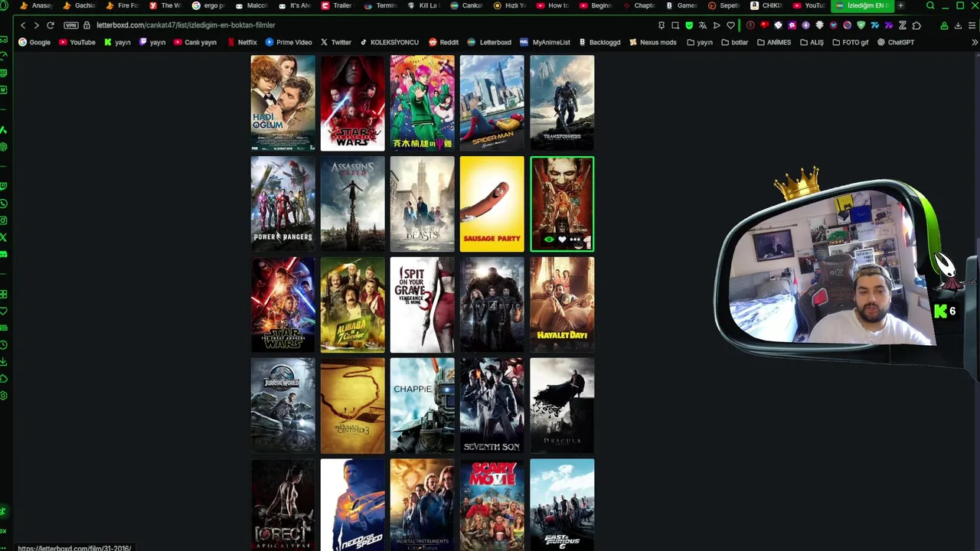Screen dimensions: 980x551
Task: Open the YouTube bookmark
Action: [x=77, y=42]
